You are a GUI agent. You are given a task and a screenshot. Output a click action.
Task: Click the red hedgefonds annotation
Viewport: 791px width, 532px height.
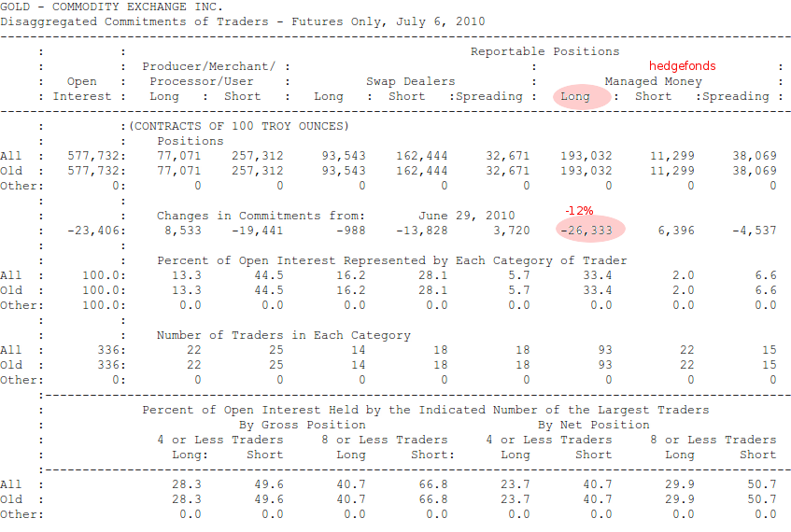pyautogui.click(x=683, y=66)
